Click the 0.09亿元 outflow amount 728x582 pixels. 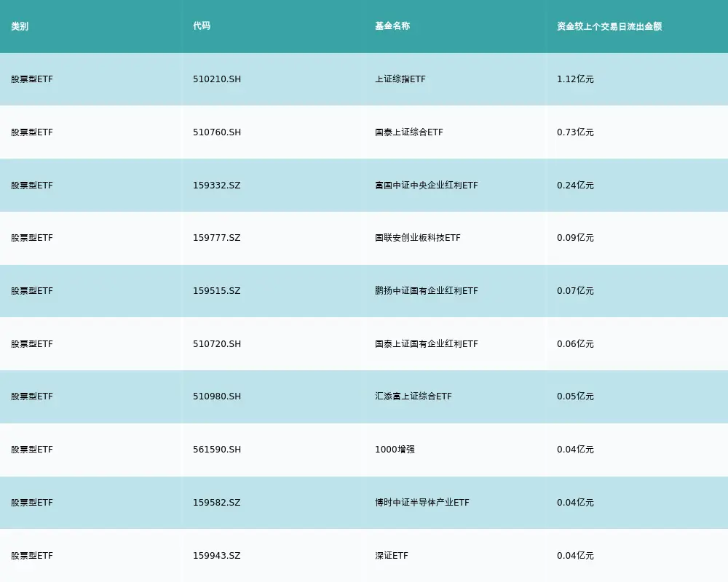click(574, 238)
